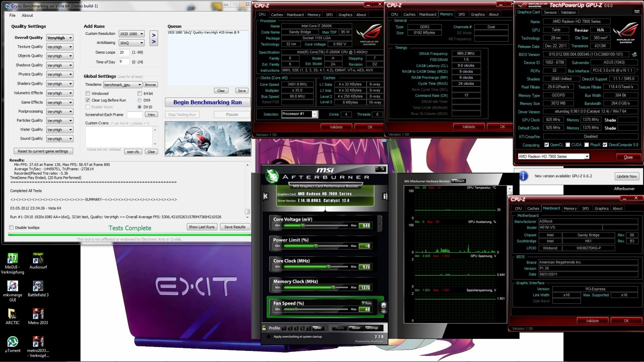Viewport: 644px width, 362px height.
Task: Switch to the Sensors tab in GPU-Z
Action: point(550,12)
